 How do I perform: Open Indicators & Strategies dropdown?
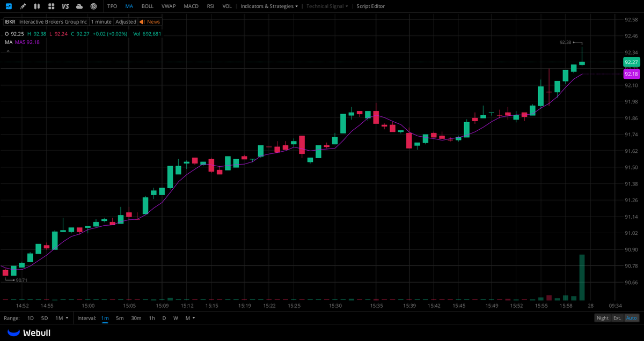269,6
